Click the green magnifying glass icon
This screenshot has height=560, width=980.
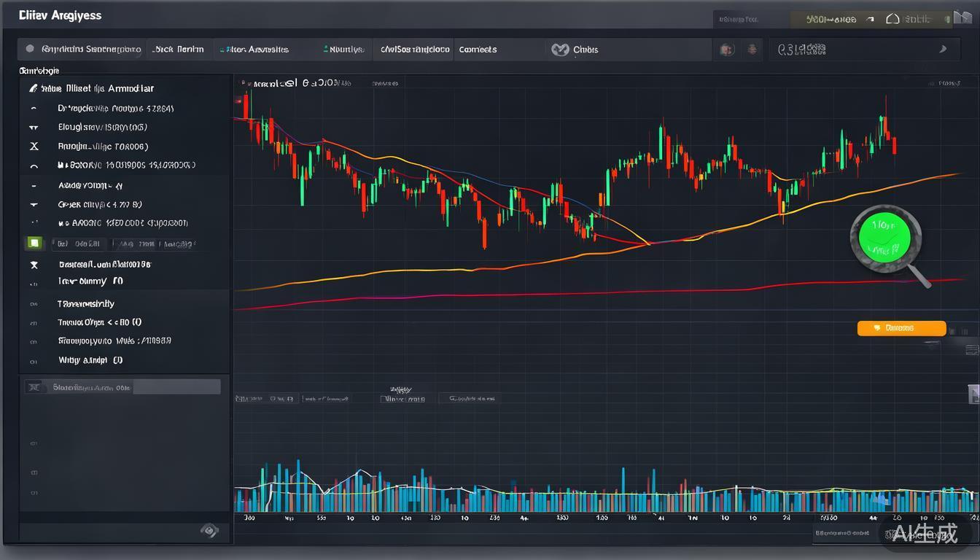tap(885, 238)
